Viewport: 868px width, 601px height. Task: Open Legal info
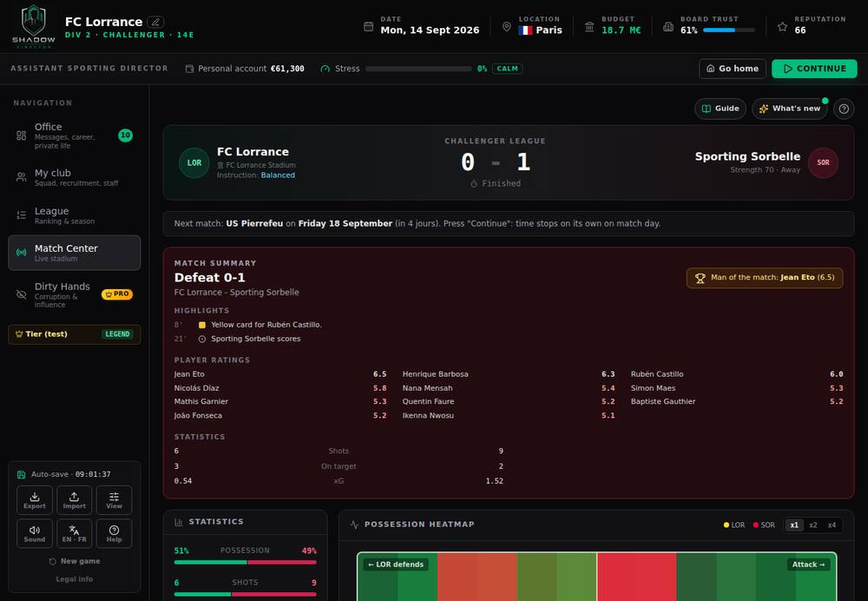[74, 578]
